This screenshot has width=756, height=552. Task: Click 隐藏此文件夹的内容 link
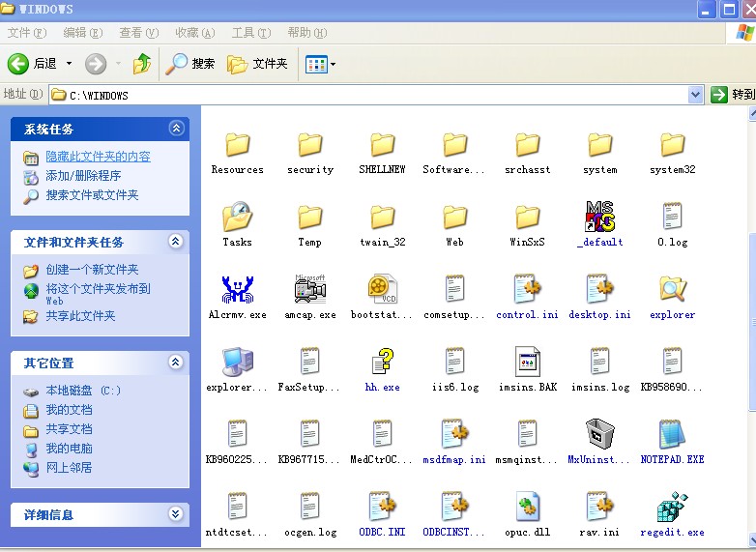(x=98, y=157)
